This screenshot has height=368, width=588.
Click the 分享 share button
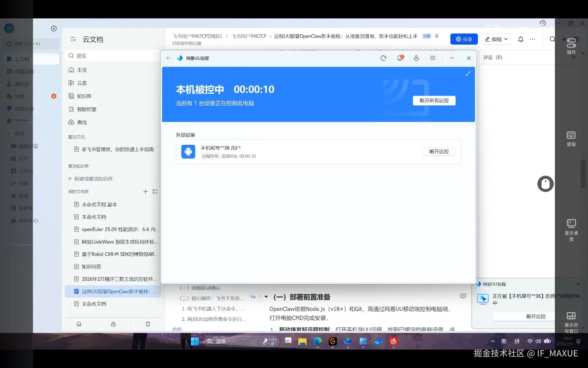[x=464, y=39]
